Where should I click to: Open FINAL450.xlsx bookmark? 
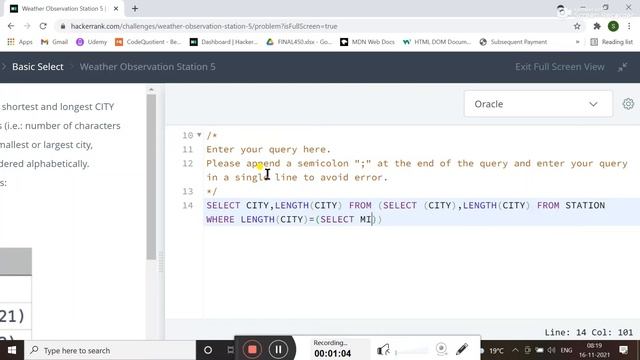[x=299, y=42]
